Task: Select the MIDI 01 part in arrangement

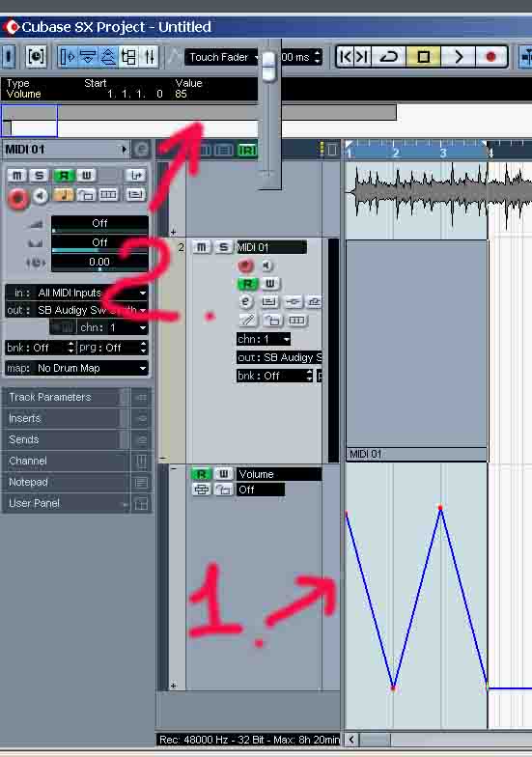Action: coord(417,351)
